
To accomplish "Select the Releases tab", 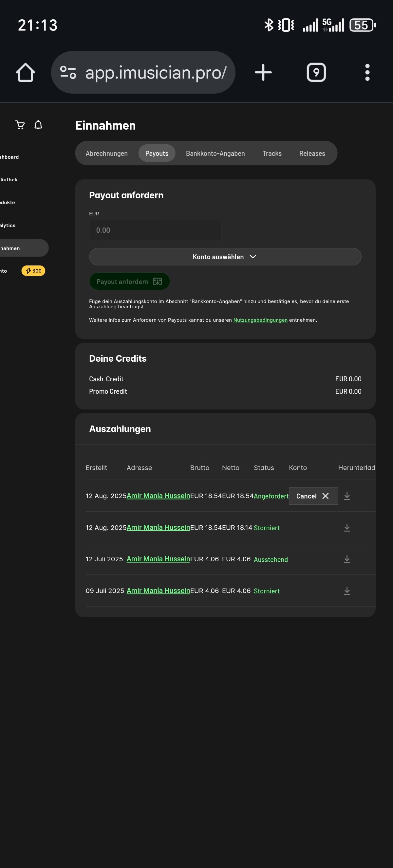I will coord(312,153).
